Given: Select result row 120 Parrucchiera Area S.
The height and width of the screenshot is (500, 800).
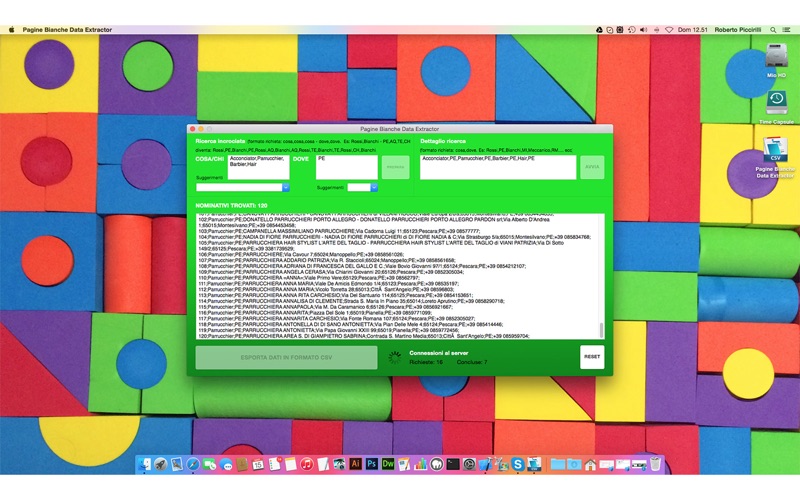Looking at the screenshot, I should (363, 336).
